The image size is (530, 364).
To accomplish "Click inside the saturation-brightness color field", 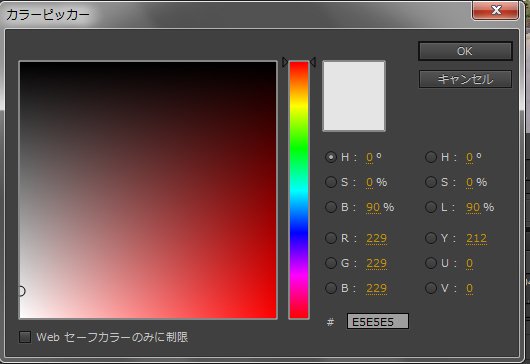I will [148, 190].
